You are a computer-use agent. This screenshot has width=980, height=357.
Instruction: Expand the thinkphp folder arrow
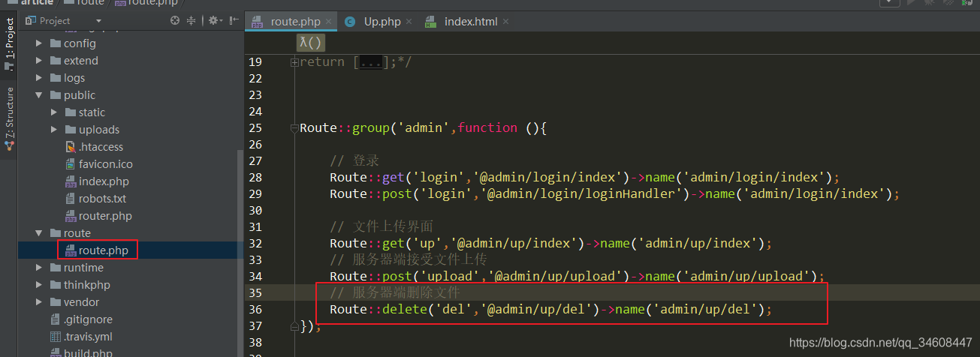tap(40, 285)
